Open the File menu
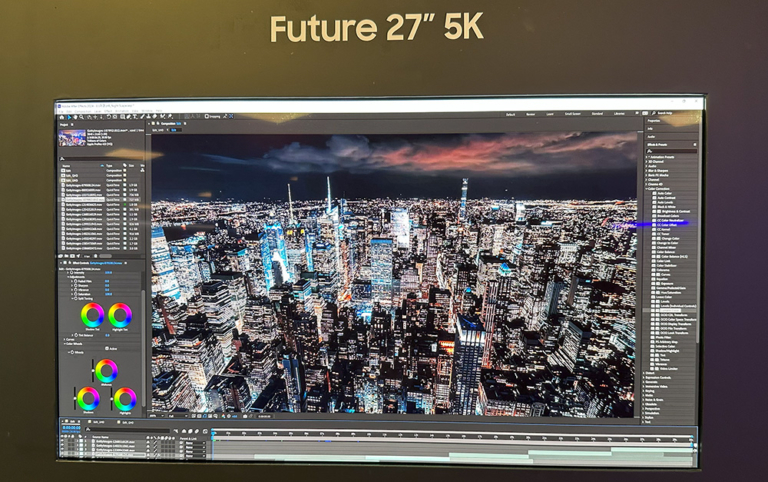The width and height of the screenshot is (768, 482). 61,110
